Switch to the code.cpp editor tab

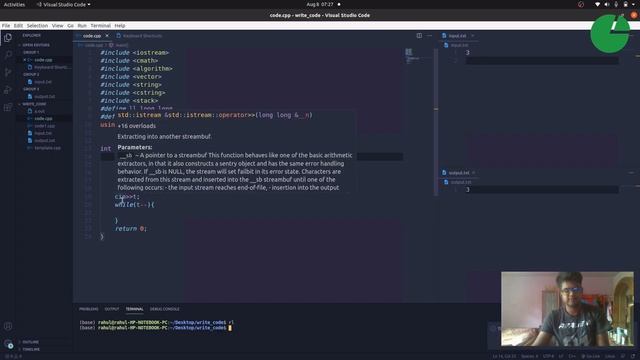(x=92, y=36)
